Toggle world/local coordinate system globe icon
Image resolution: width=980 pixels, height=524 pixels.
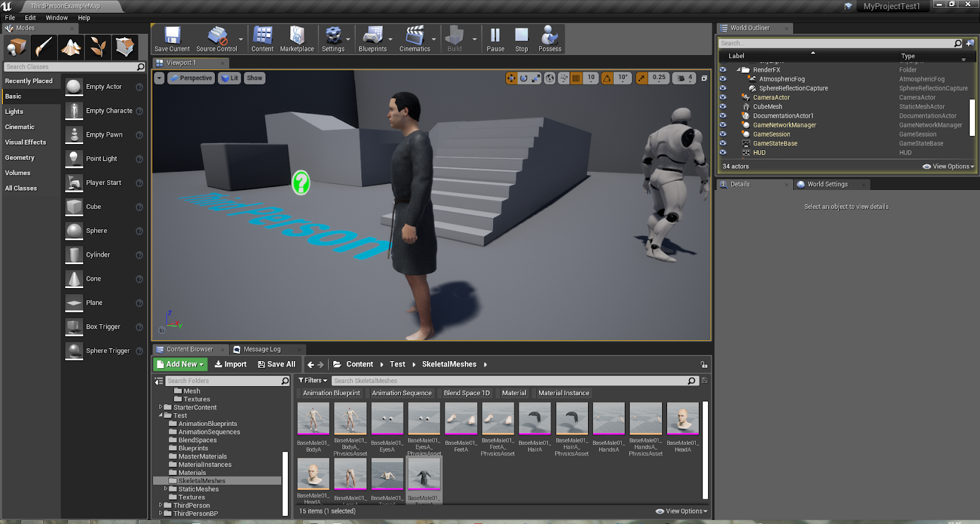point(550,78)
